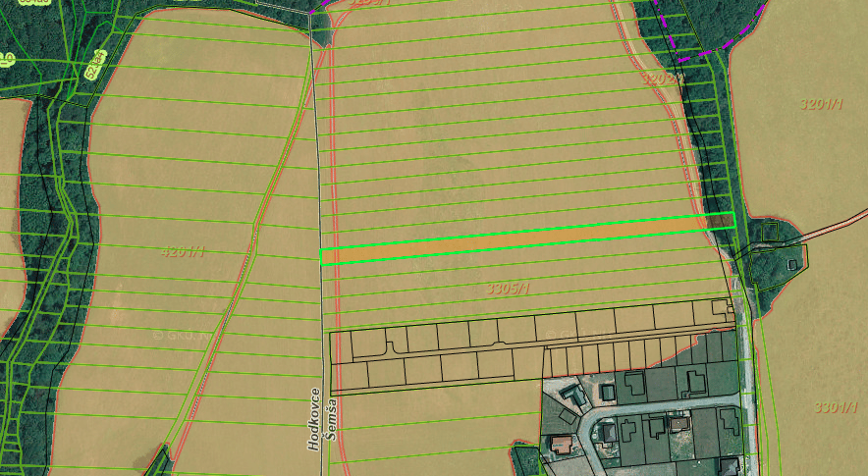The image size is (868, 476).
Task: Select the tiny square parcel at right end of the lot row
Action: (719, 306)
